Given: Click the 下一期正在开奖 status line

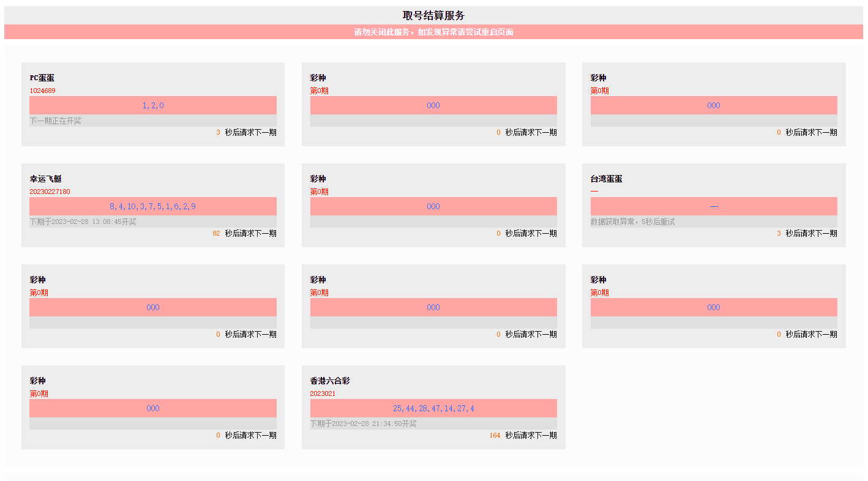Looking at the screenshot, I should (153, 121).
